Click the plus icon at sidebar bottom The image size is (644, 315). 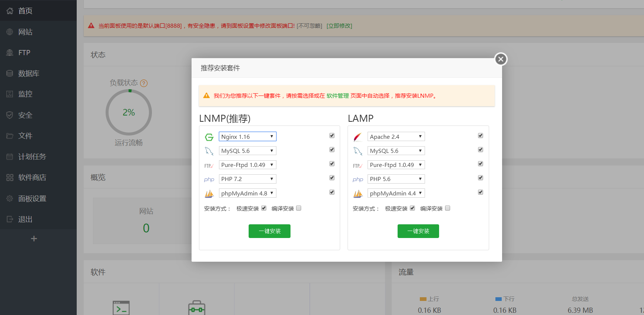(34, 239)
